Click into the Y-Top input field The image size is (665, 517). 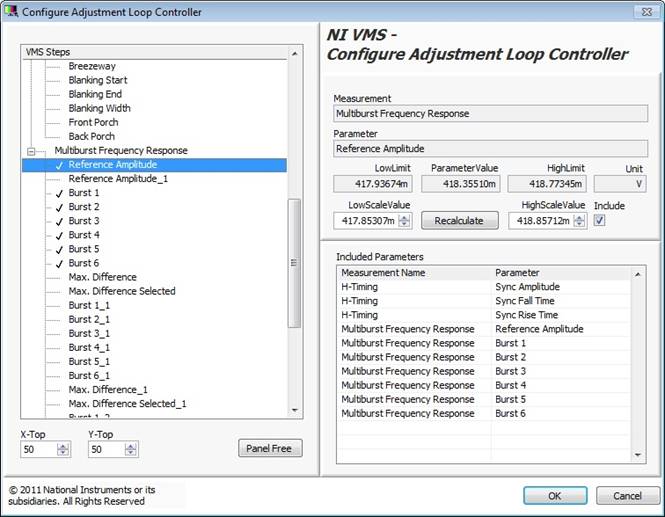pyautogui.click(x=106, y=449)
